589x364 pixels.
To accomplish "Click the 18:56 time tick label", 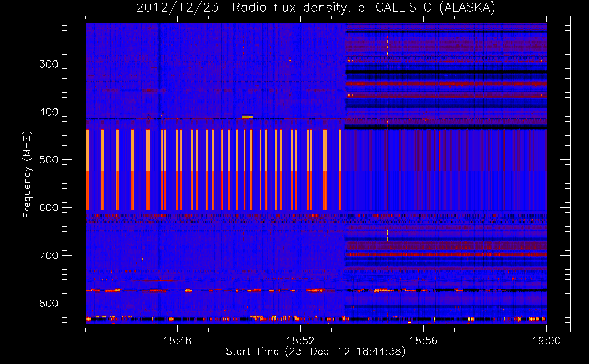I will pyautogui.click(x=423, y=341).
